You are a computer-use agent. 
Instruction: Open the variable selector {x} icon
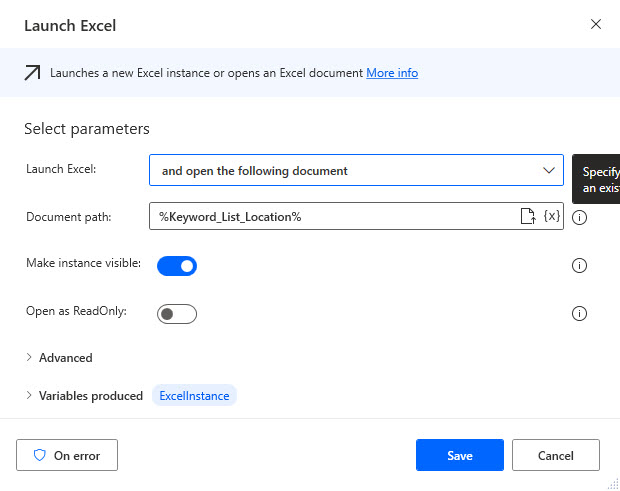552,216
